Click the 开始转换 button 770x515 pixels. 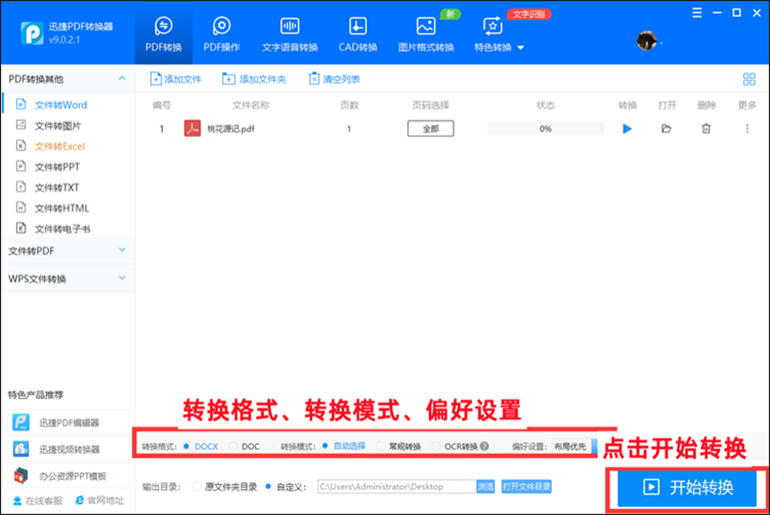(x=687, y=488)
